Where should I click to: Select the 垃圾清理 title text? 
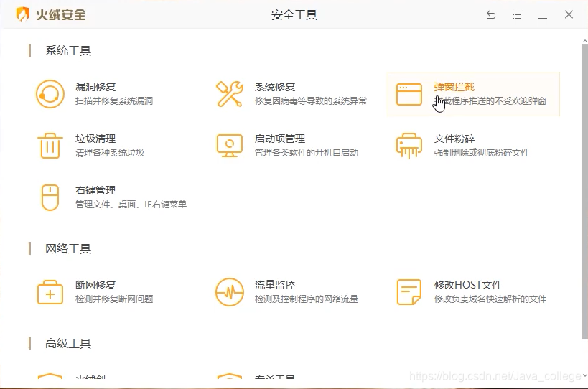95,139
